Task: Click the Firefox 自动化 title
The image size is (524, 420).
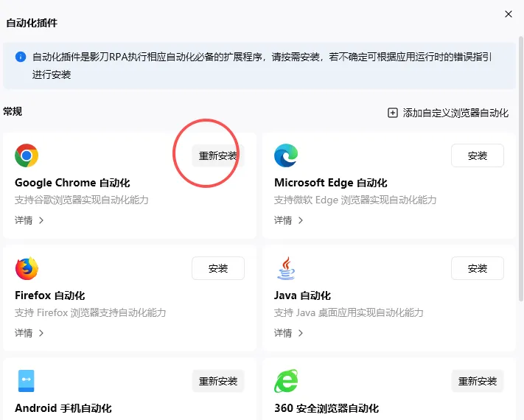Action: click(x=50, y=295)
